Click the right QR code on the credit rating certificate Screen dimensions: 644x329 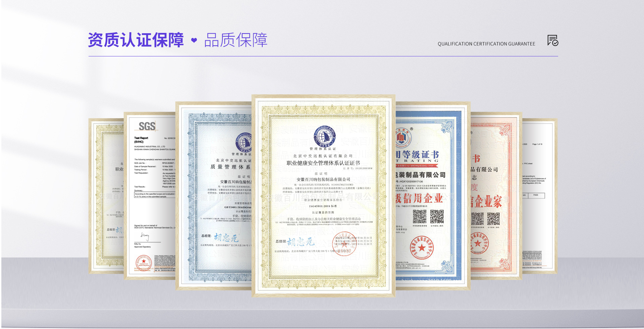click(x=437, y=217)
